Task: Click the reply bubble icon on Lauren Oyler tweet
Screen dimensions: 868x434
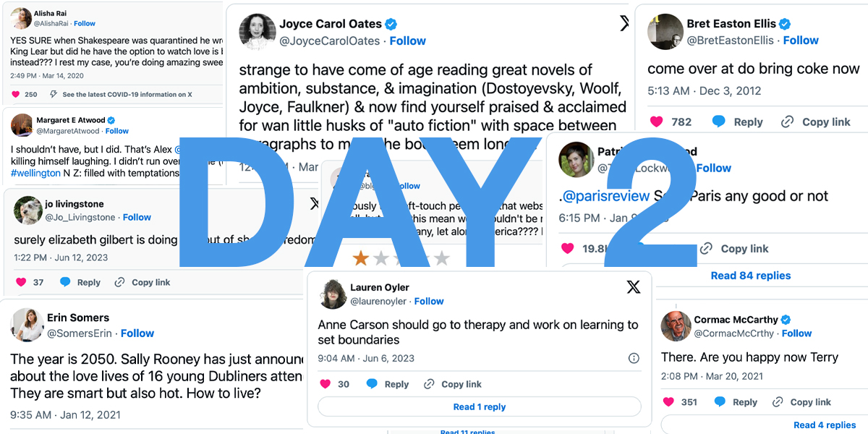Action: click(x=372, y=384)
